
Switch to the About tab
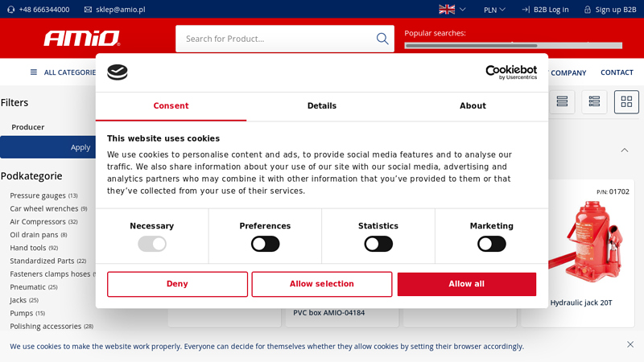[x=473, y=106]
